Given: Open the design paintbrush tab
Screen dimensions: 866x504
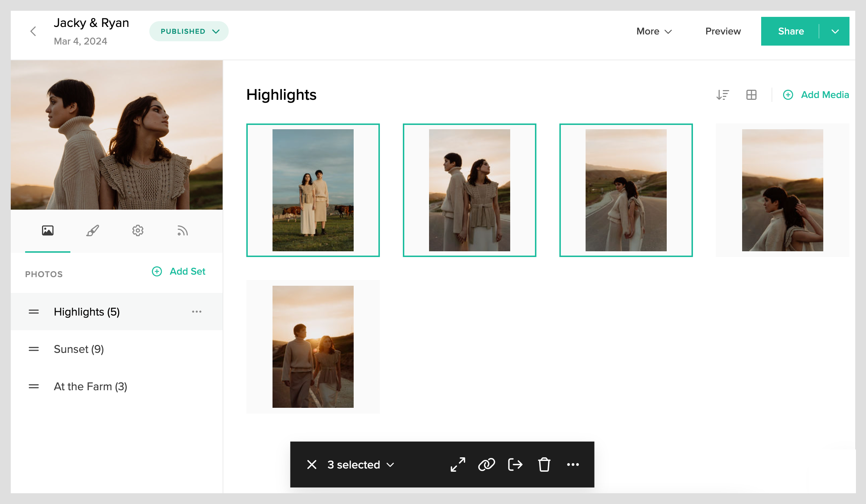Looking at the screenshot, I should pyautogui.click(x=93, y=230).
